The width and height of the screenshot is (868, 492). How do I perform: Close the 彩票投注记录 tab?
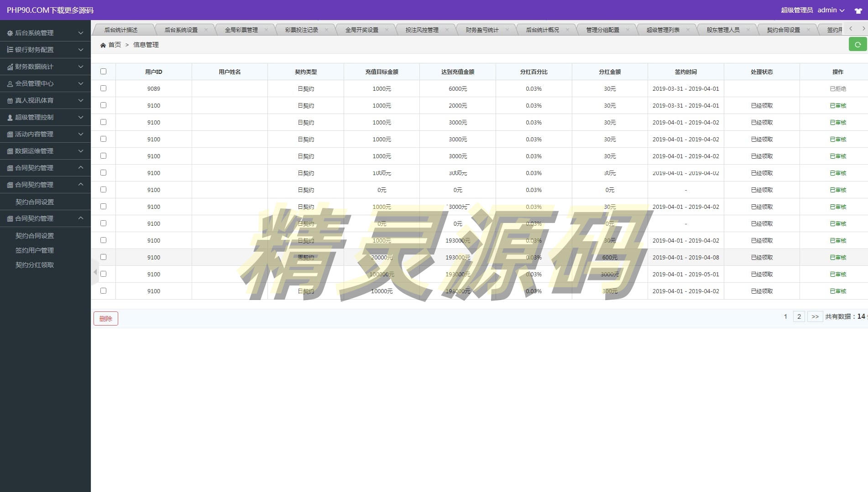[x=326, y=30]
